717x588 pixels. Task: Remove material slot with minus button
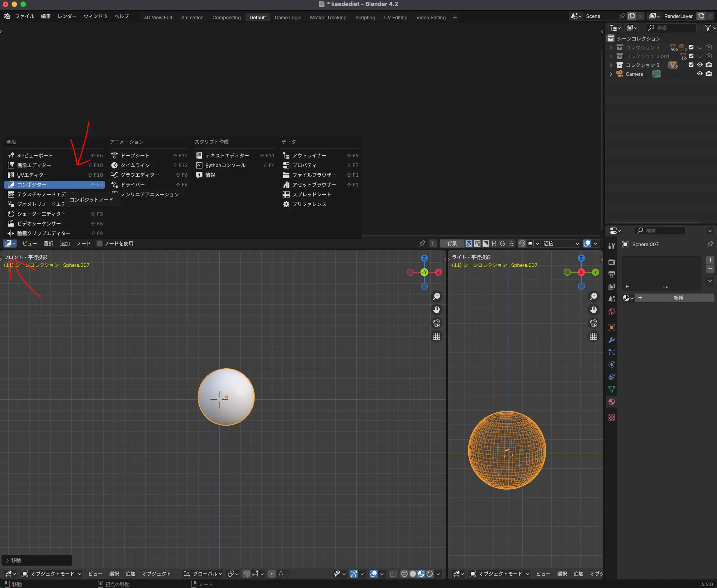click(710, 269)
